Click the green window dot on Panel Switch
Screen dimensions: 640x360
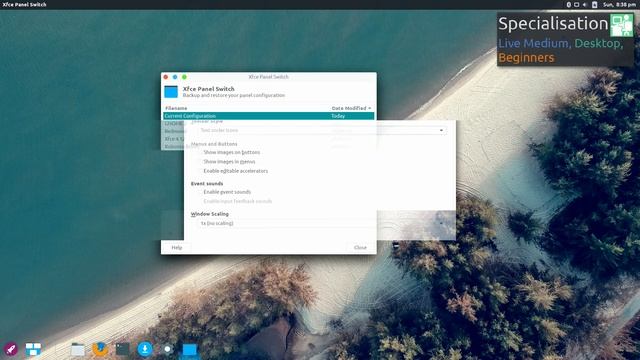pos(184,77)
